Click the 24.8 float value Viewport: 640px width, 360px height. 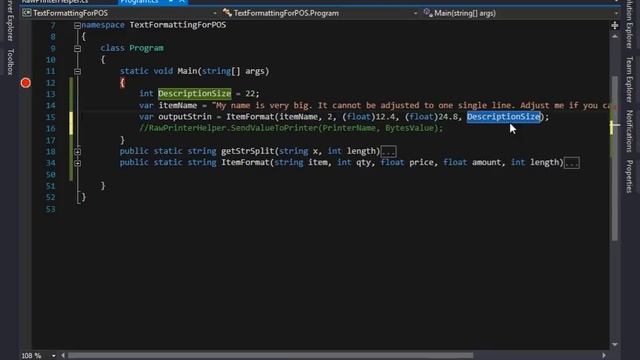tap(448, 117)
